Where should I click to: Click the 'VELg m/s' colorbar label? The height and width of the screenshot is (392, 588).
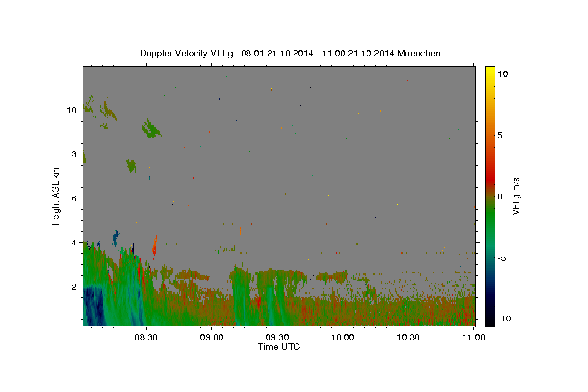pos(516,196)
